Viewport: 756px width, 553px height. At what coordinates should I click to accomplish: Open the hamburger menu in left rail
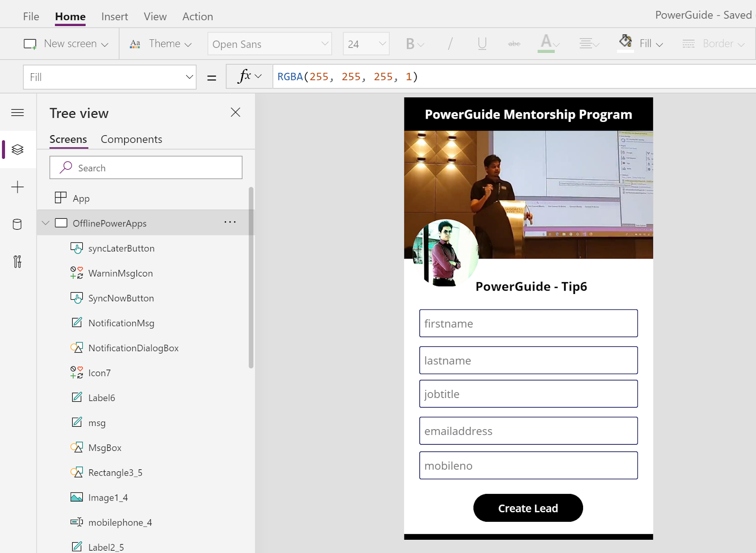(17, 112)
